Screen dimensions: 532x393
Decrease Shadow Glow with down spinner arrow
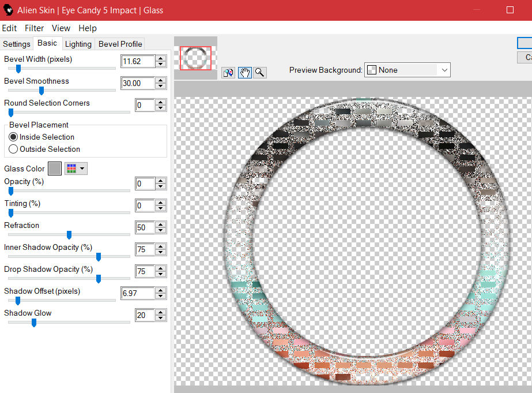(161, 319)
